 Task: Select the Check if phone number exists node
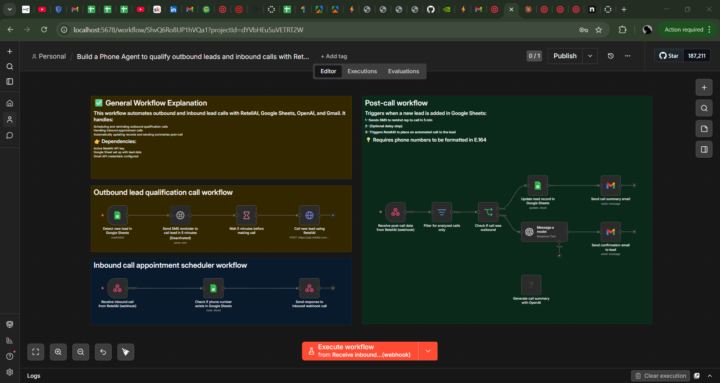(x=213, y=288)
